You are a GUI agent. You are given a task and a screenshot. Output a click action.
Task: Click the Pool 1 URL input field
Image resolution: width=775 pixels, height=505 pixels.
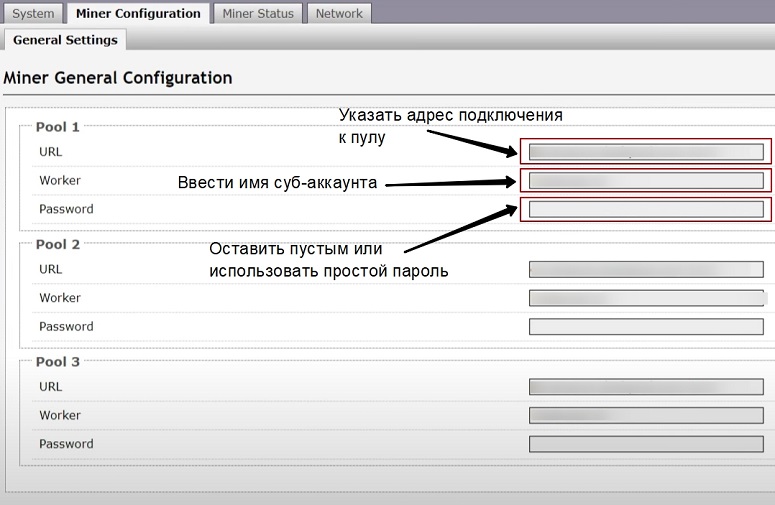coord(646,152)
